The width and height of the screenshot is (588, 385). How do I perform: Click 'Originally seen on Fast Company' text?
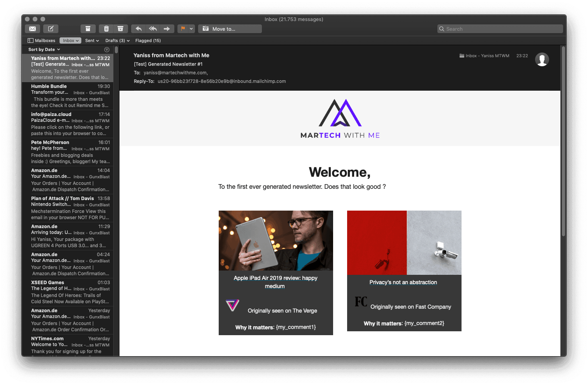(411, 307)
